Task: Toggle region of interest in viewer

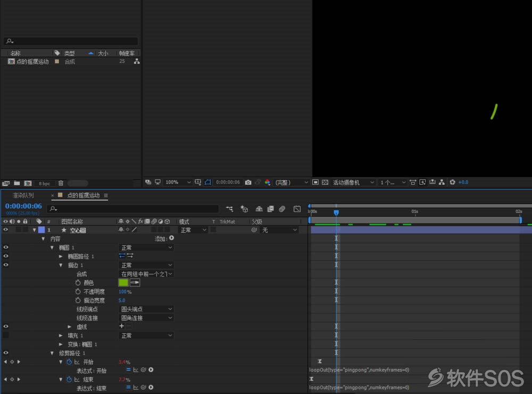Action: [x=315, y=183]
